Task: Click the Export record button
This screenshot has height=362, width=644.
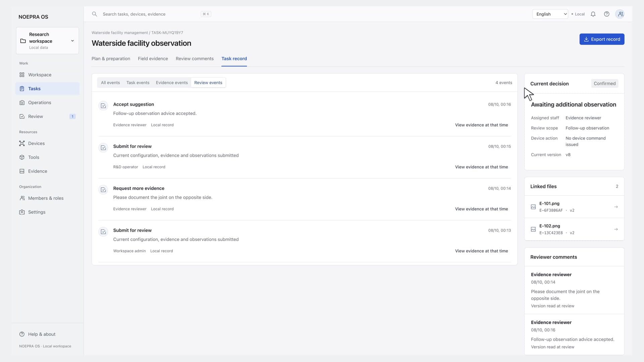Action: pos(602,39)
